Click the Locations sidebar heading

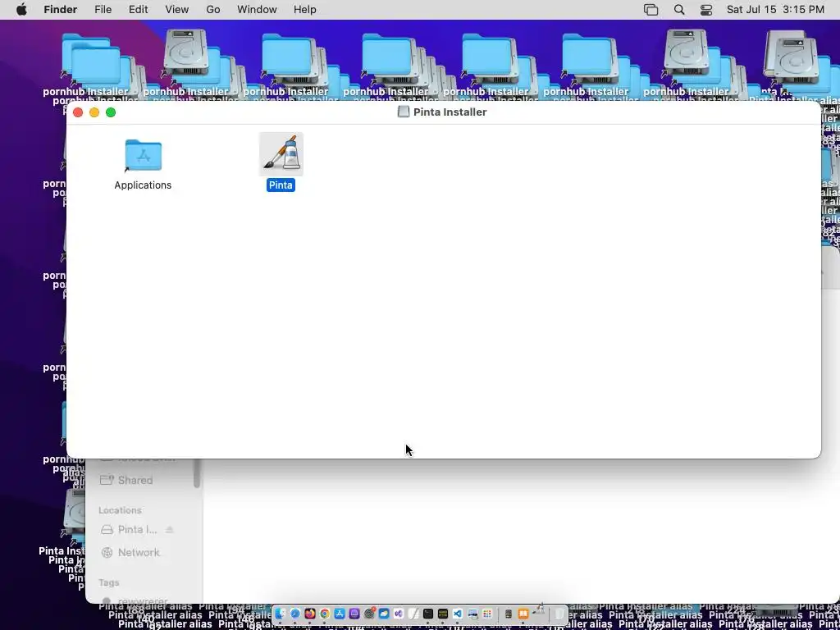120,510
